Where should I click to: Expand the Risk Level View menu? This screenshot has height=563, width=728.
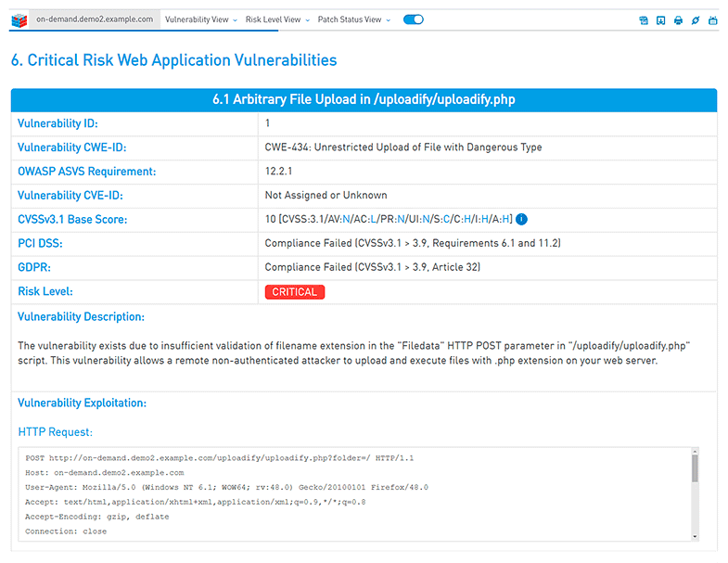click(x=276, y=19)
